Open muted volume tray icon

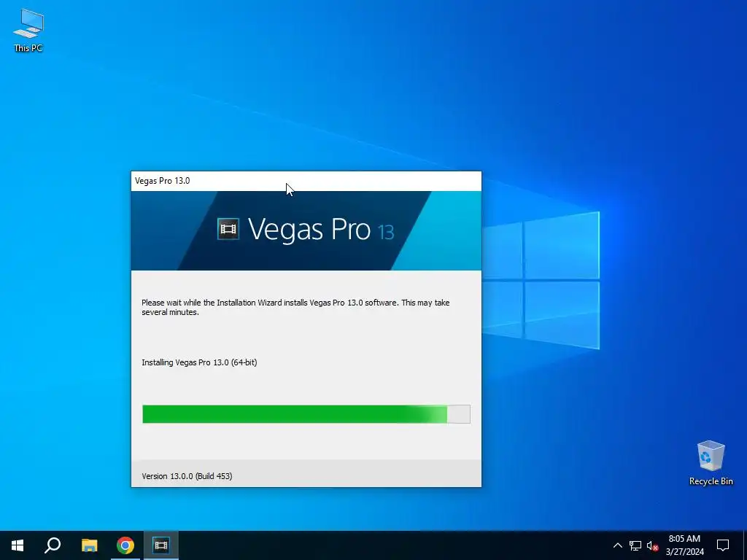[652, 545]
